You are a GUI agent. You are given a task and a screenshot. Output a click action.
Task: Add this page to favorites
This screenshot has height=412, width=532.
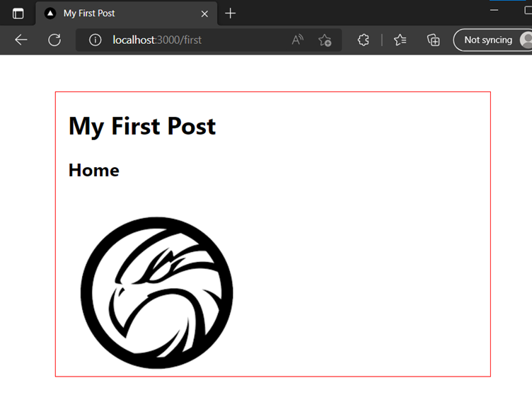[x=325, y=40]
